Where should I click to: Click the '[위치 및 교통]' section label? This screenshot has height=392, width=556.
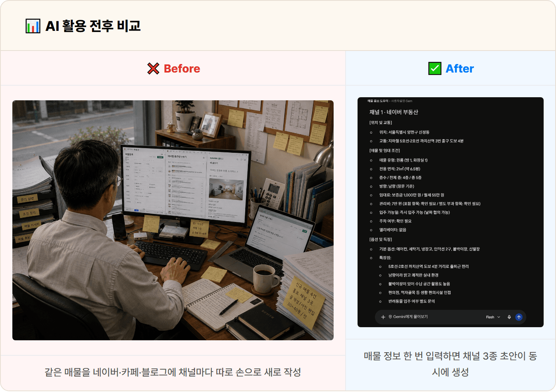click(x=381, y=123)
